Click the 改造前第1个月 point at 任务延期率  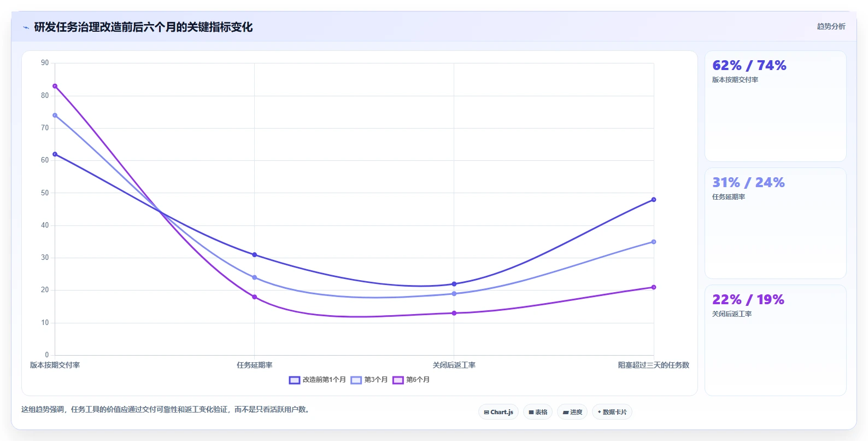click(x=254, y=255)
